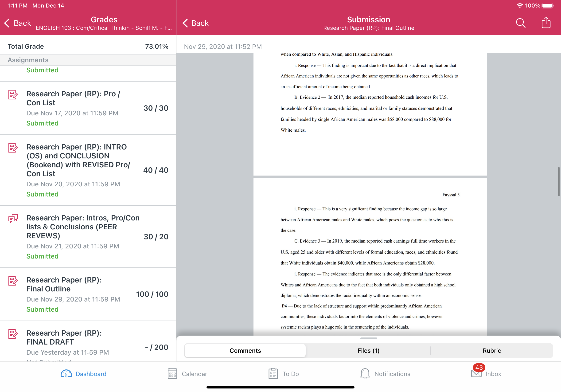Open the To Do clipboard icon
The image size is (561, 392).
click(273, 374)
